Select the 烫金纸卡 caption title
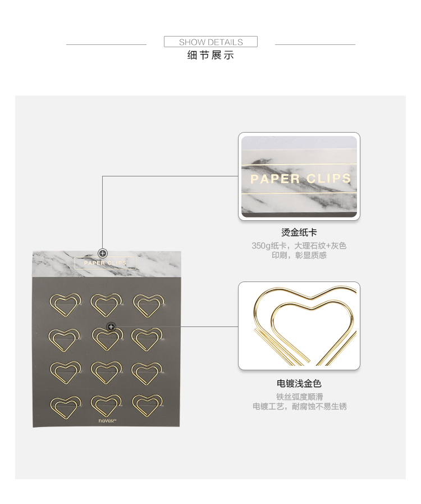The width and height of the screenshot is (421, 504). [x=299, y=233]
